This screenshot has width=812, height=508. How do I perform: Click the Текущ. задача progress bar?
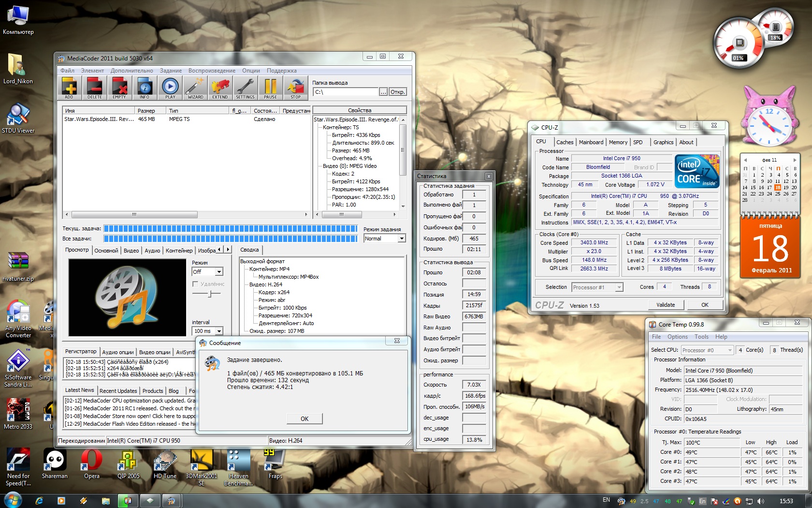tap(231, 228)
